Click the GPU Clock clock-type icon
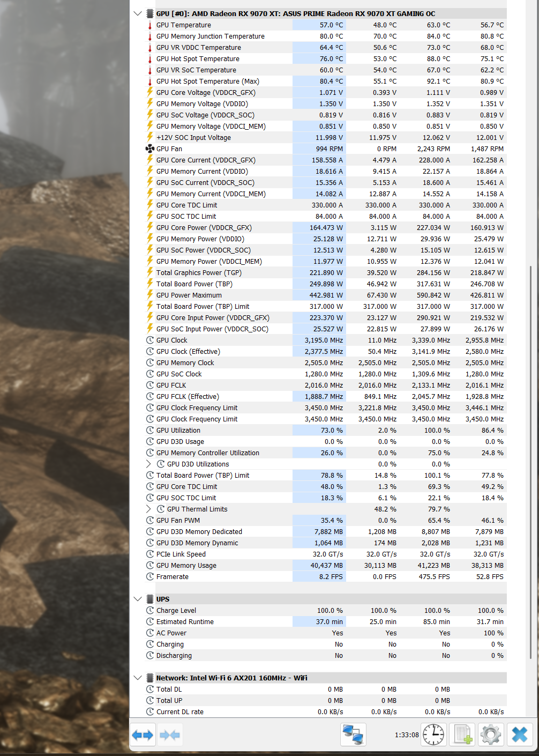This screenshot has width=539, height=756. 150,340
